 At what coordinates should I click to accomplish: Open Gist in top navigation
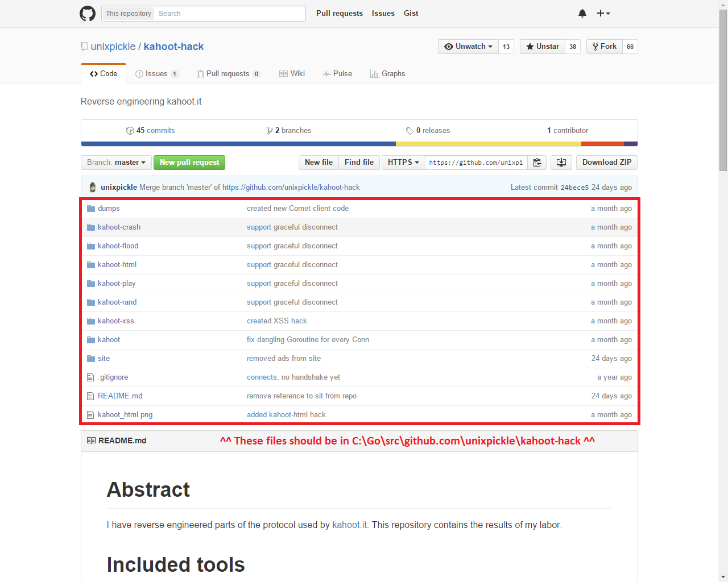[x=411, y=14]
